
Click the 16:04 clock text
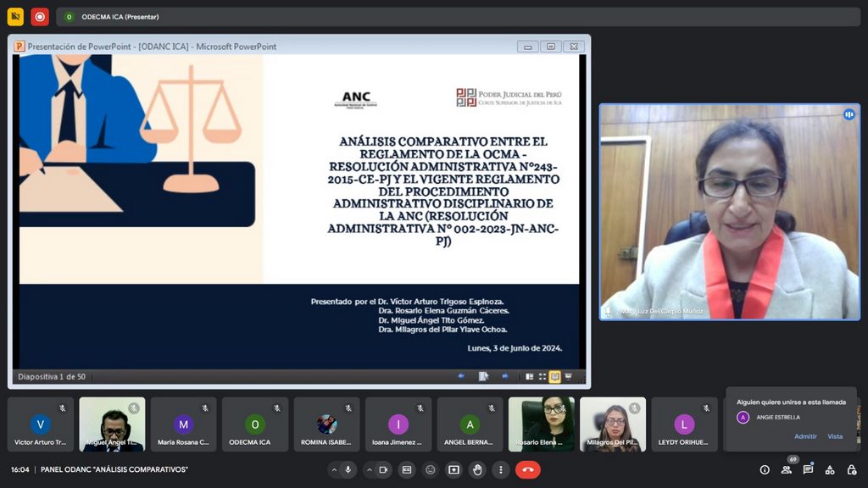click(x=20, y=469)
